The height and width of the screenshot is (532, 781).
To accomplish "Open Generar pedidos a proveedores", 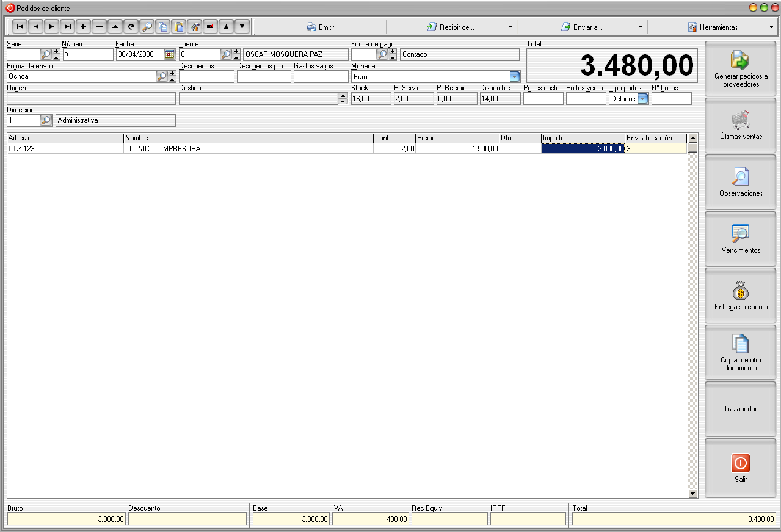I will (x=740, y=68).
